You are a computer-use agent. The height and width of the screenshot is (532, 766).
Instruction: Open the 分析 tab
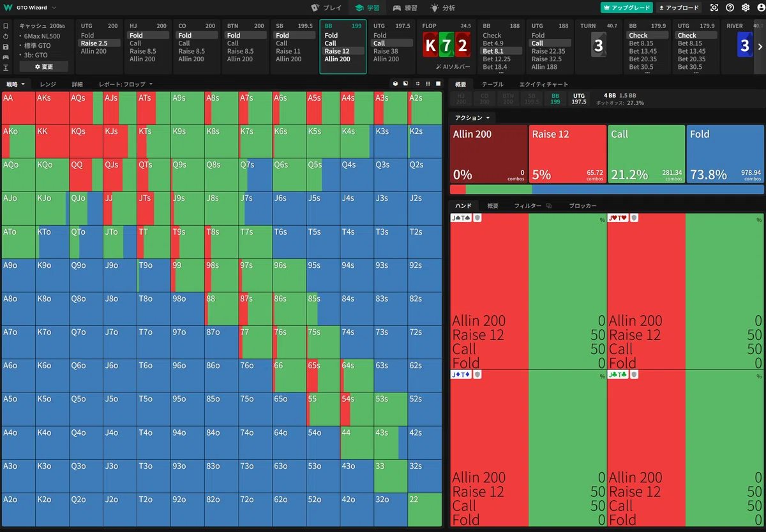[443, 8]
